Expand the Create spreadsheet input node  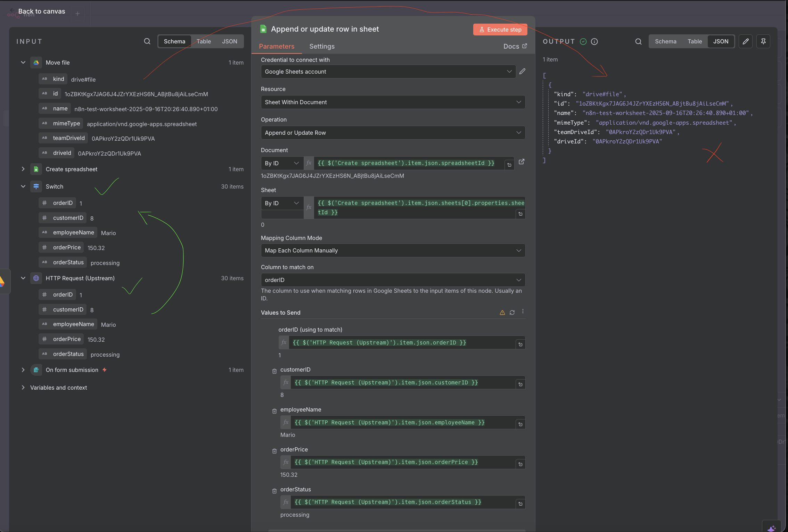click(x=23, y=169)
